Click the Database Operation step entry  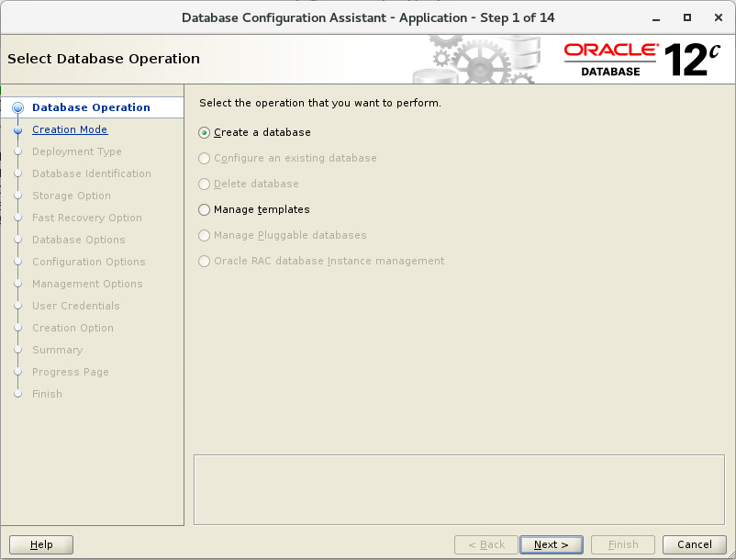tap(91, 107)
